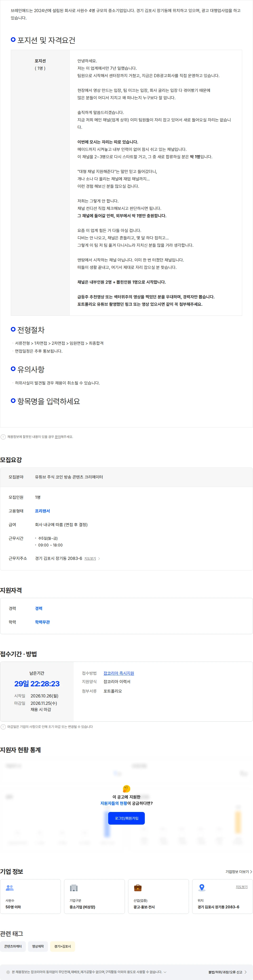Click info icon beside 채용정보에 잘못된 내용 notice
The width and height of the screenshot is (253, 980).
coord(3,437)
